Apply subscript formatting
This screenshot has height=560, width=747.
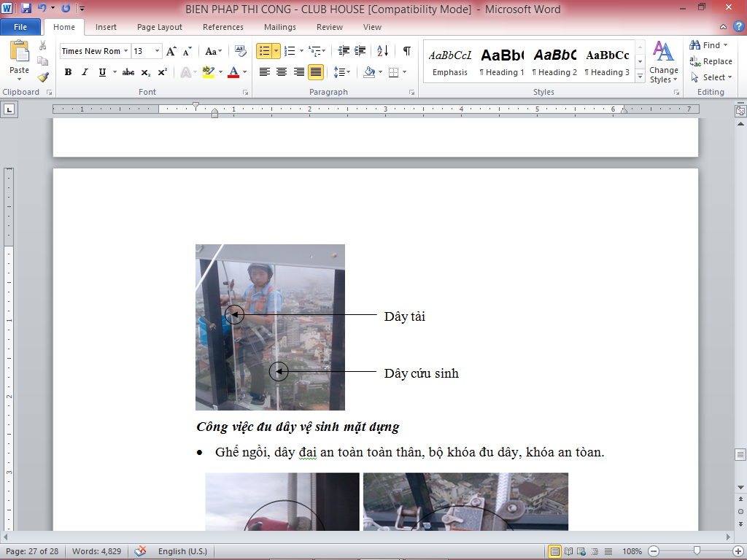point(146,72)
